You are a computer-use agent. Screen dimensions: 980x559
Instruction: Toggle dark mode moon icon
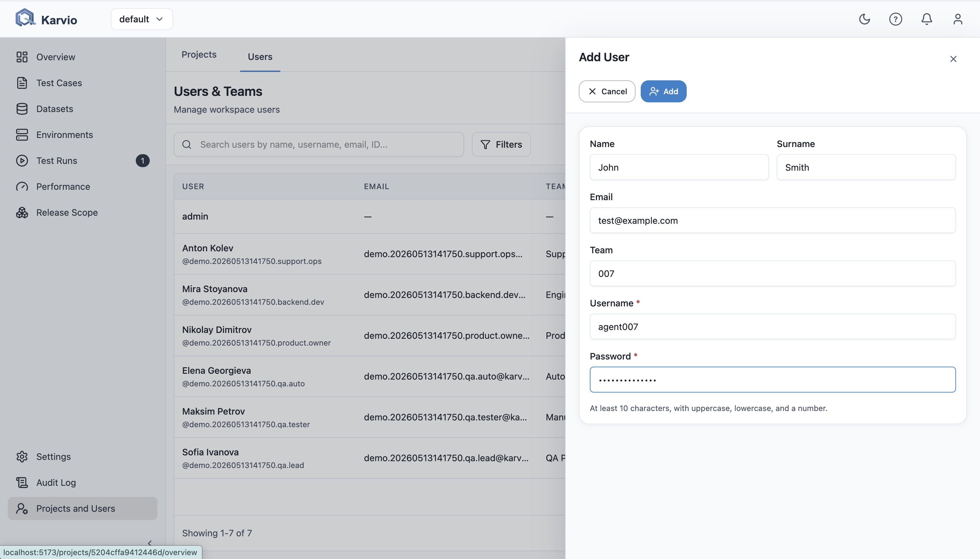864,19
